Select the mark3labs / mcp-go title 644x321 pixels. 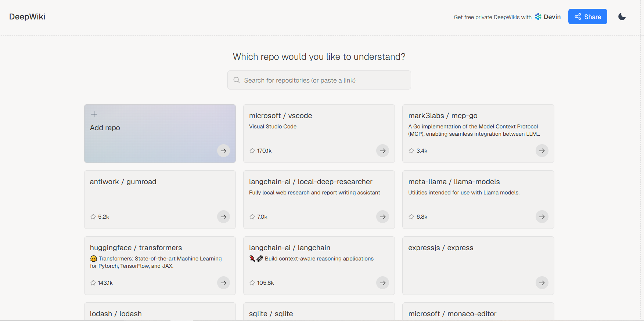[443, 116]
